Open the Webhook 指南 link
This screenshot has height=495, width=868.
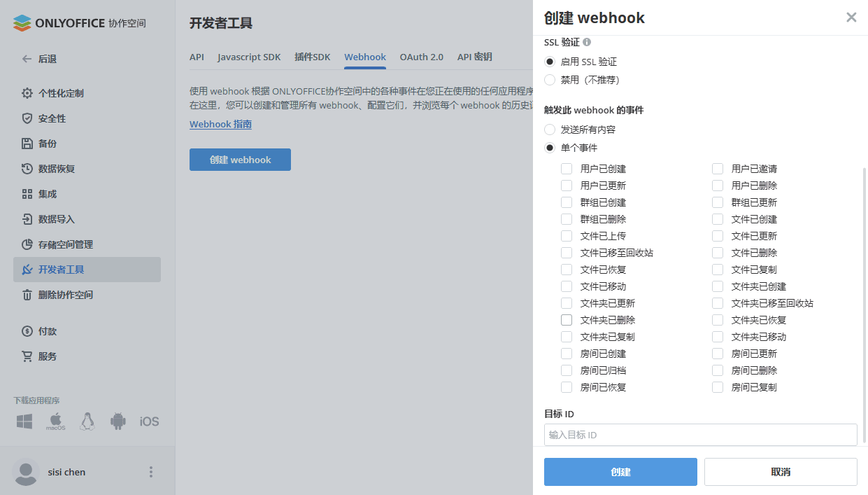pos(220,125)
